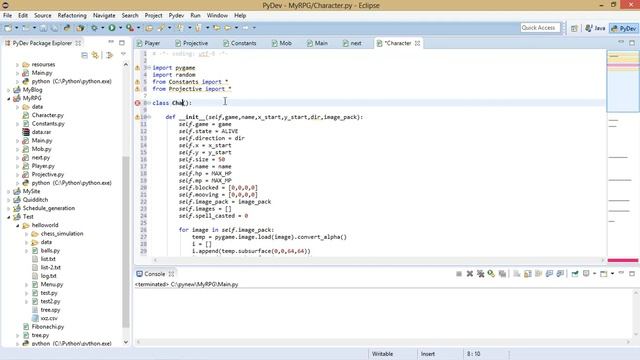The width and height of the screenshot is (640, 360).
Task: Run the program with green Run button
Action: click(x=112, y=28)
